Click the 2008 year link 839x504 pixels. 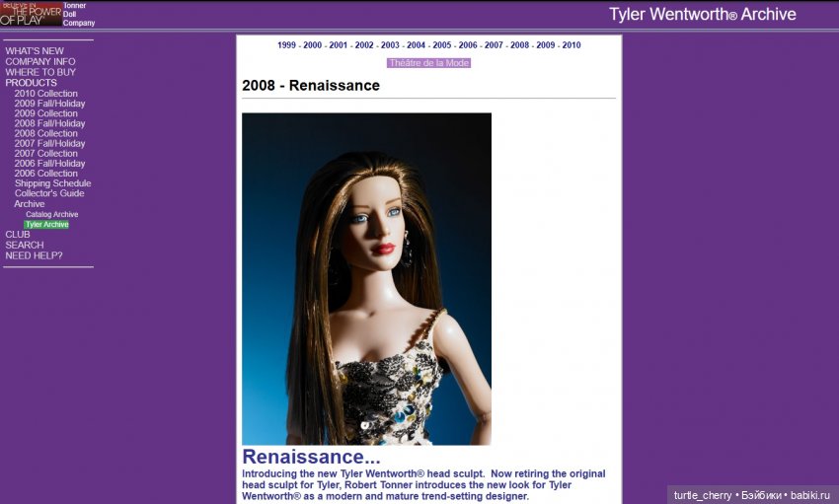[x=519, y=45]
